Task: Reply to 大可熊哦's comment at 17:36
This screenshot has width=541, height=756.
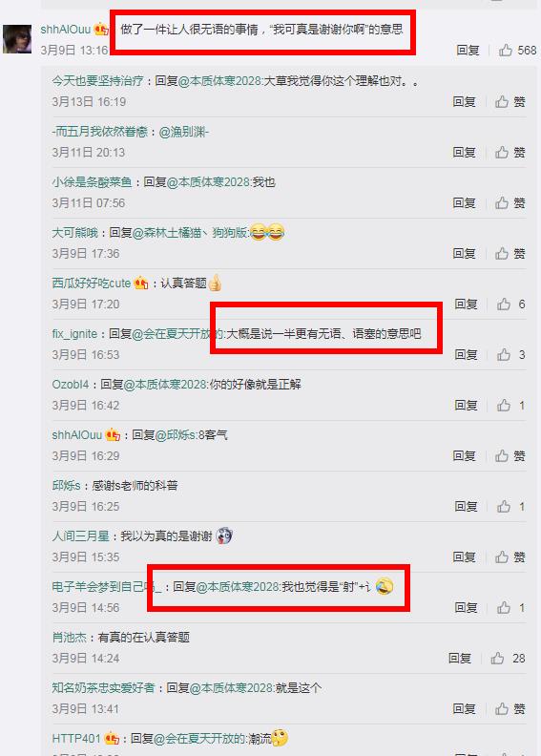Action: point(464,254)
